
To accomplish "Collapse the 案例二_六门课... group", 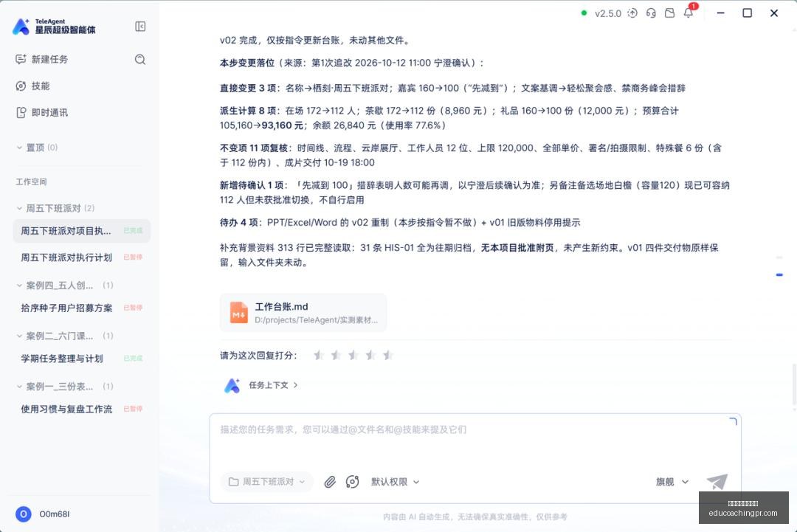I will pyautogui.click(x=19, y=336).
